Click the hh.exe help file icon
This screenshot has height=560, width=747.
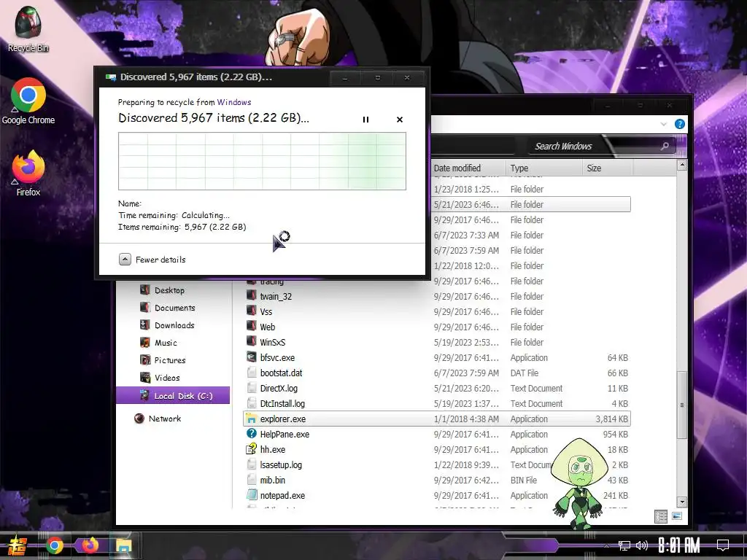tap(252, 449)
